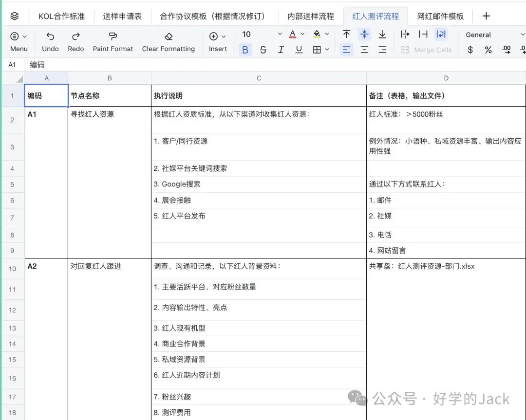The image size is (526, 420).
Task: Select clip text wrapping option
Action: 423,34
